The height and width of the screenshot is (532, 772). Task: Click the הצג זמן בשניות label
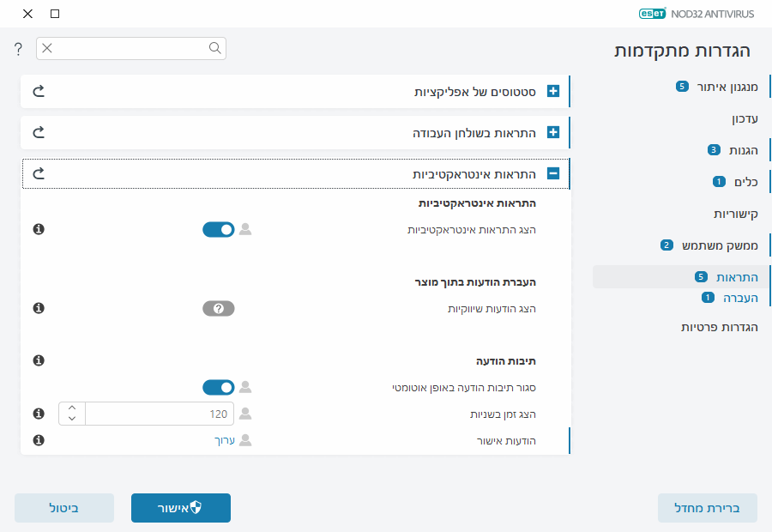coord(503,414)
